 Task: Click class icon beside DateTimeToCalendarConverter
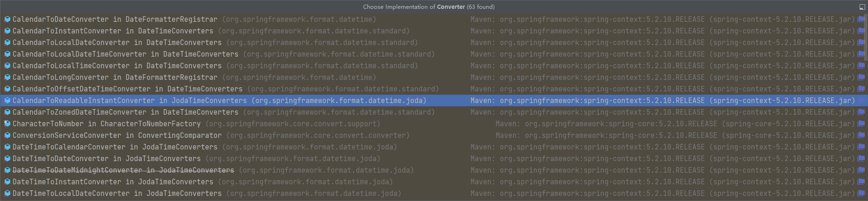7,147
